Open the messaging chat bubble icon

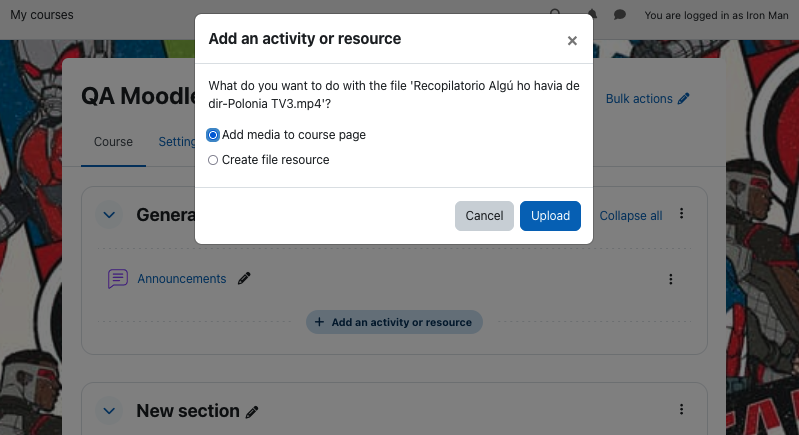point(620,15)
